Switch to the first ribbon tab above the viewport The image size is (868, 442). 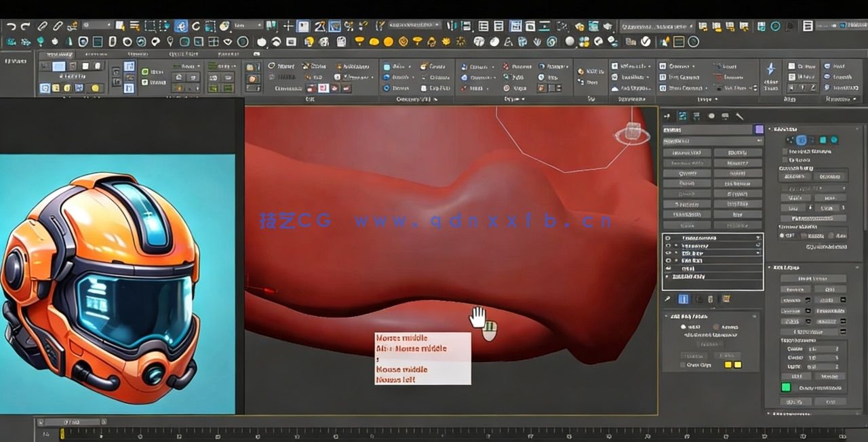coord(60,55)
